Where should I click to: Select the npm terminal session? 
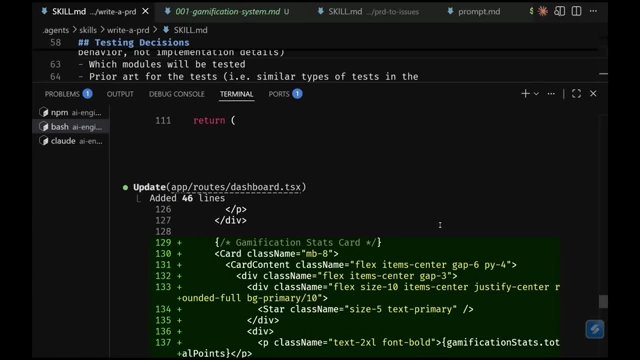click(71, 112)
